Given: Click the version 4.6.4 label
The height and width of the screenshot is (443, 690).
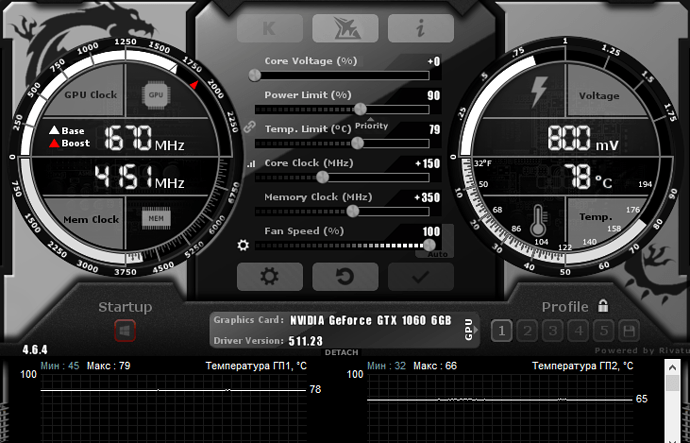Looking at the screenshot, I should 35,350.
